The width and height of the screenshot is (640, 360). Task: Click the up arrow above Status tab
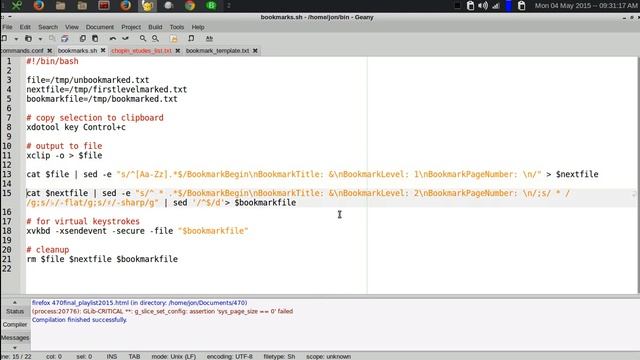15,302
